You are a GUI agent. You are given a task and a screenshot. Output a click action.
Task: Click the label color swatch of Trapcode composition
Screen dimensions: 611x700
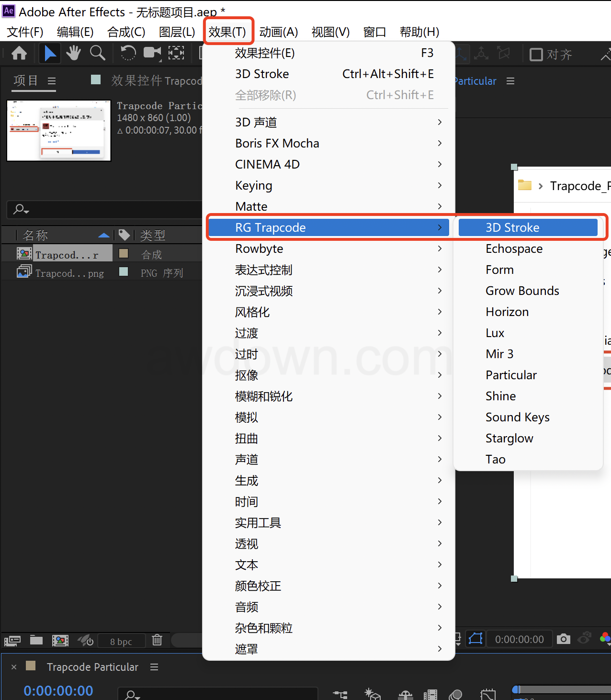tap(124, 253)
